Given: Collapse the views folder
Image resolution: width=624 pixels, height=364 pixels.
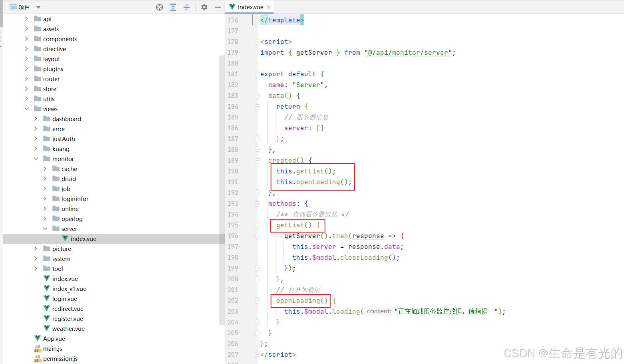Looking at the screenshot, I should click(x=26, y=109).
